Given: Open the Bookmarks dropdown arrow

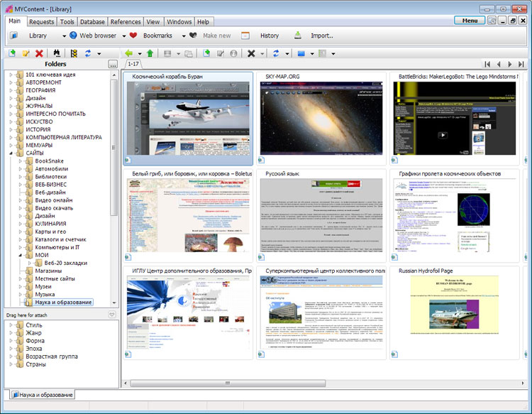Looking at the screenshot, I should (x=183, y=36).
